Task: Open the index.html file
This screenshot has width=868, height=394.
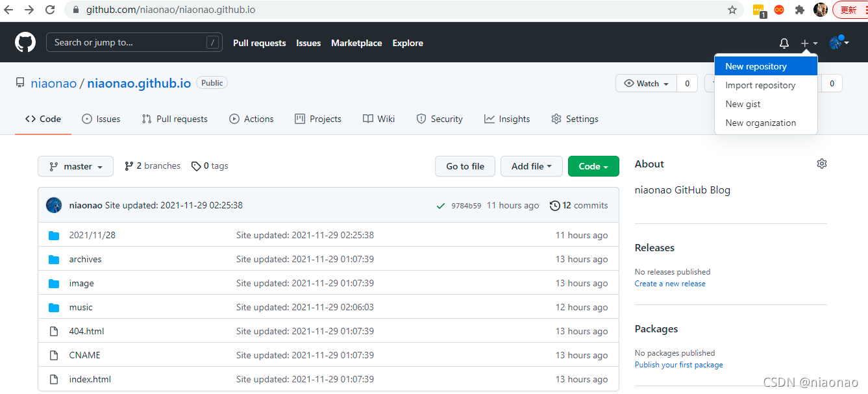Action: [90, 379]
